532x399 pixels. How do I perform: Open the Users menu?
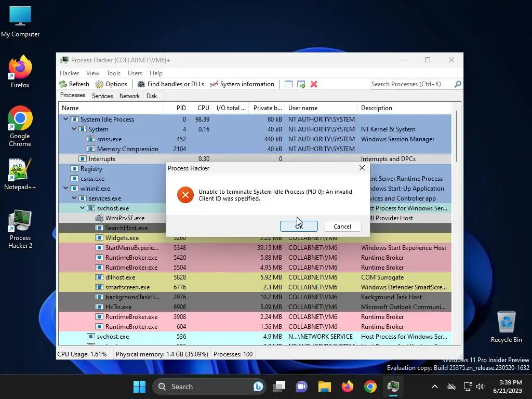click(x=135, y=73)
